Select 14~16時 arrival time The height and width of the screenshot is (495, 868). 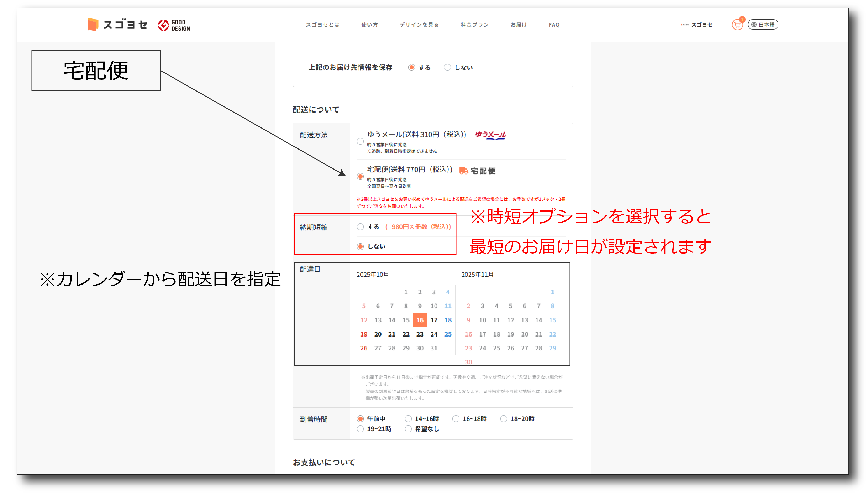408,419
